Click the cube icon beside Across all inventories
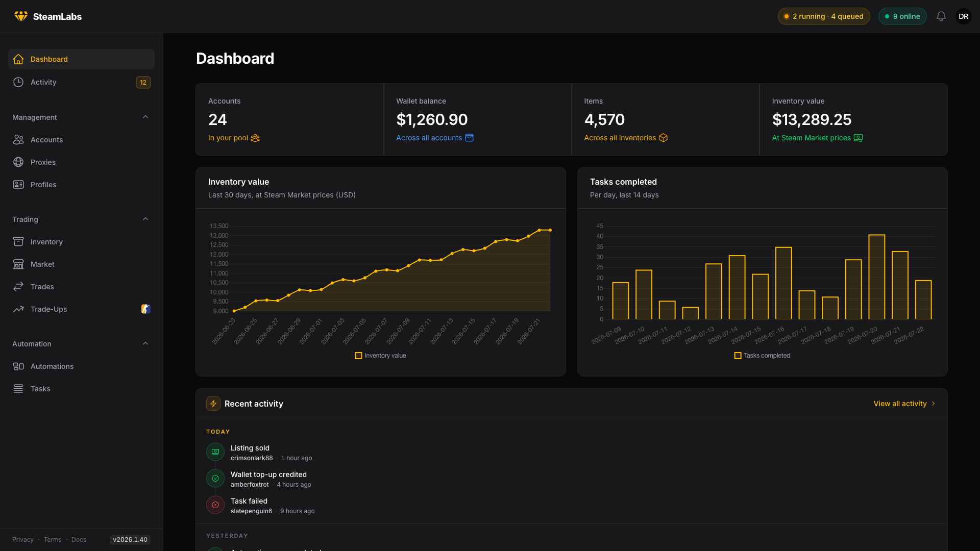Screen dimensions: 980x551 pyautogui.click(x=664, y=138)
